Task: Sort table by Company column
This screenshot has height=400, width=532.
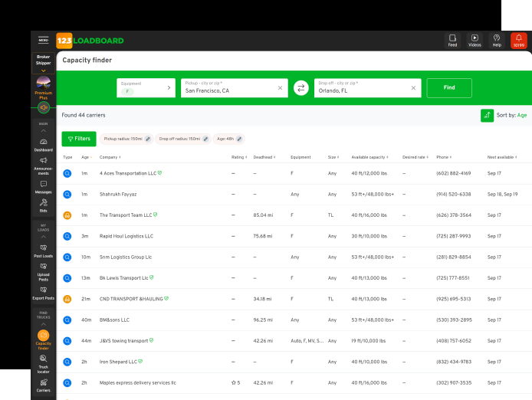Action: tap(110, 157)
